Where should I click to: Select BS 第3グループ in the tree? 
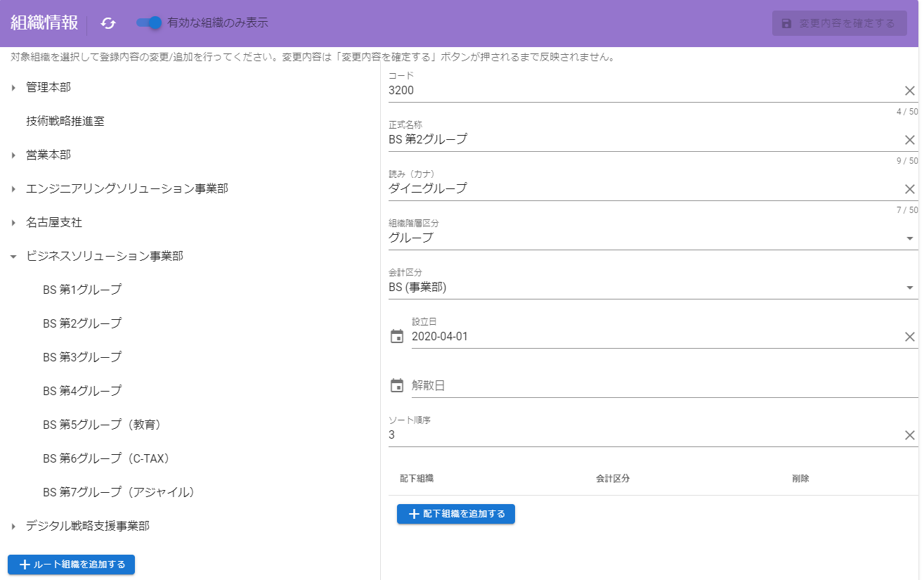(83, 356)
